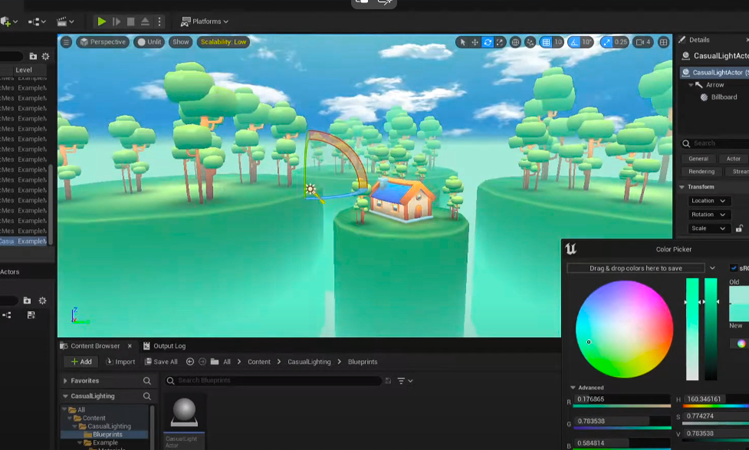Click the Stop simulation button
This screenshot has height=450, width=749.
point(130,21)
